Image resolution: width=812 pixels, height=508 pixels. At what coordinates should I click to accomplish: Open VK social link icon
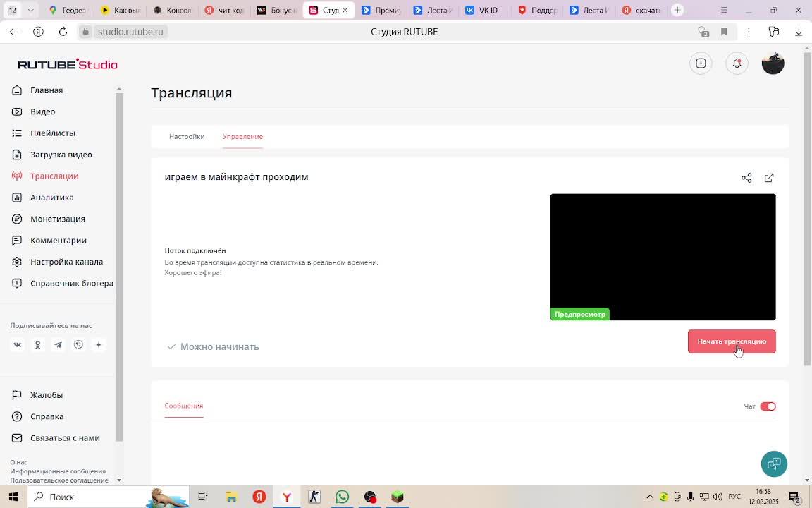click(18, 345)
